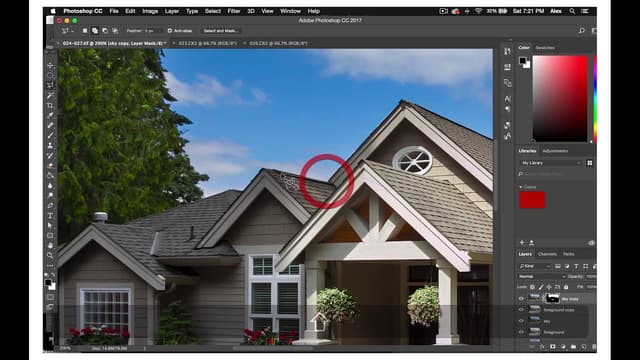Viewport: 640px width, 360px height.
Task: Hide the sky copy layer
Action: [x=521, y=299]
